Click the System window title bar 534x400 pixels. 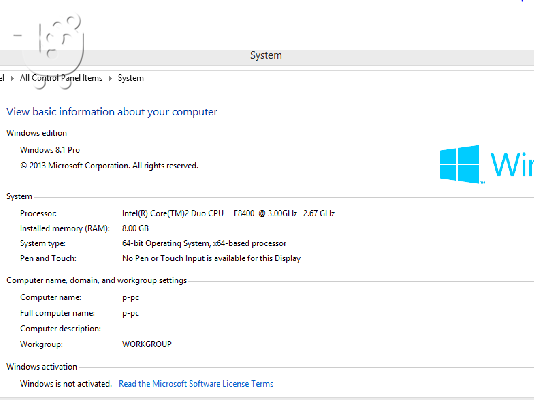pyautogui.click(x=266, y=55)
